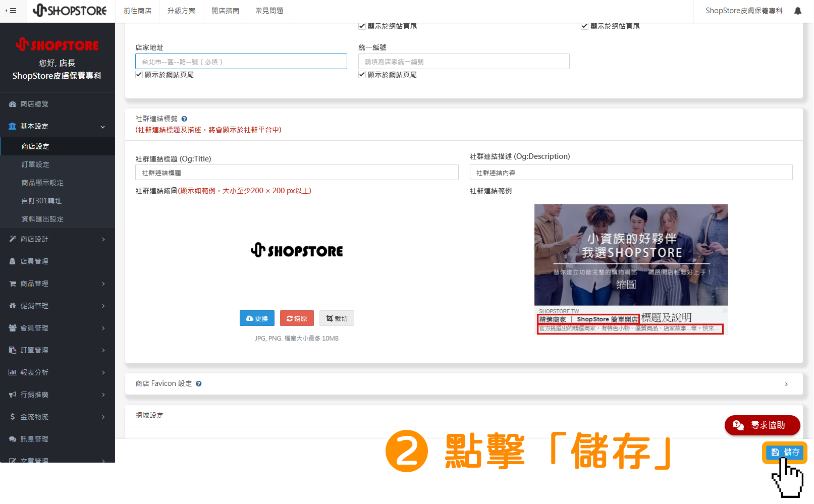Uncheck 顯示於網站頁尾 under 店家地址
814x504 pixels.
tap(139, 74)
